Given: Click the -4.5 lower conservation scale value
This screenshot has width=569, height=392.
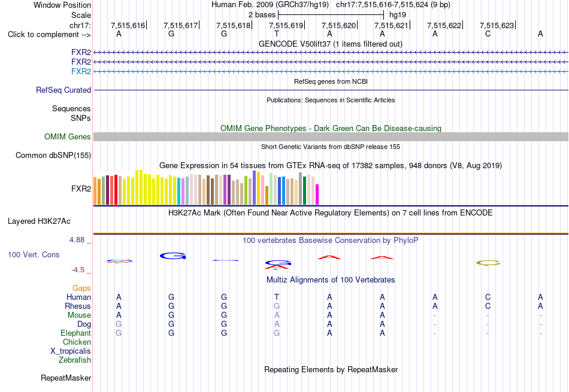Looking at the screenshot, I should pyautogui.click(x=78, y=269).
